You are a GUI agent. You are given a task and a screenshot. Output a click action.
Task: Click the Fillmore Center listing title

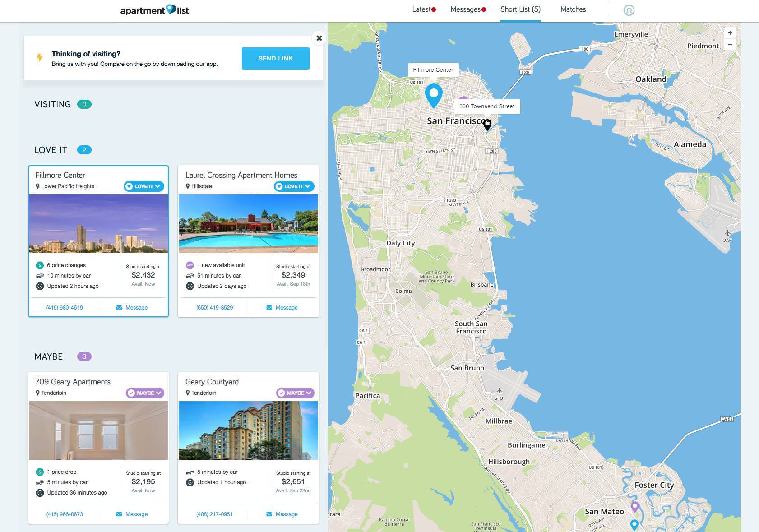click(60, 175)
